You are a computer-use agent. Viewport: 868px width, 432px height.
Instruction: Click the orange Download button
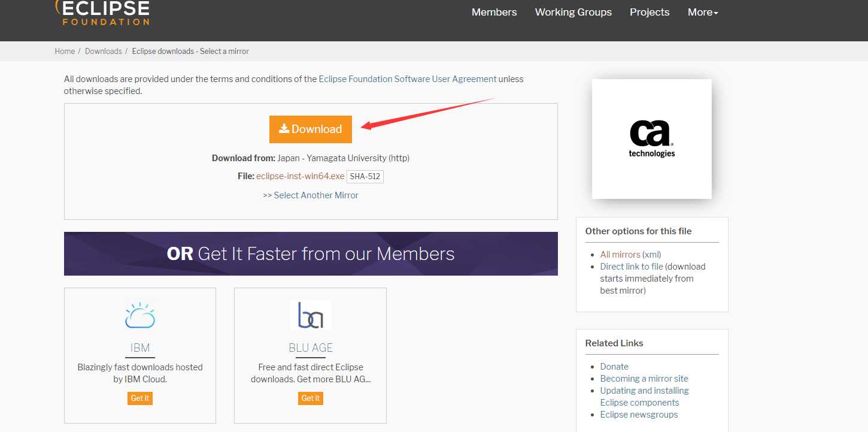pos(311,129)
